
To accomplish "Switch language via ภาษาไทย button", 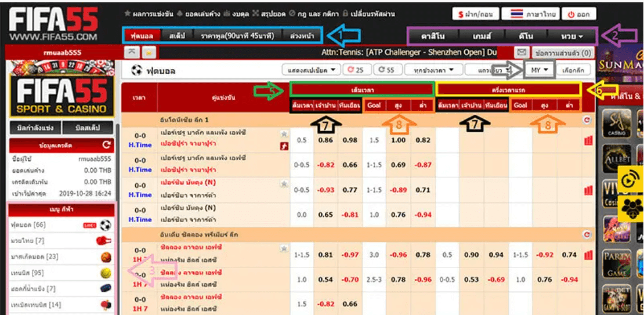I will (530, 14).
